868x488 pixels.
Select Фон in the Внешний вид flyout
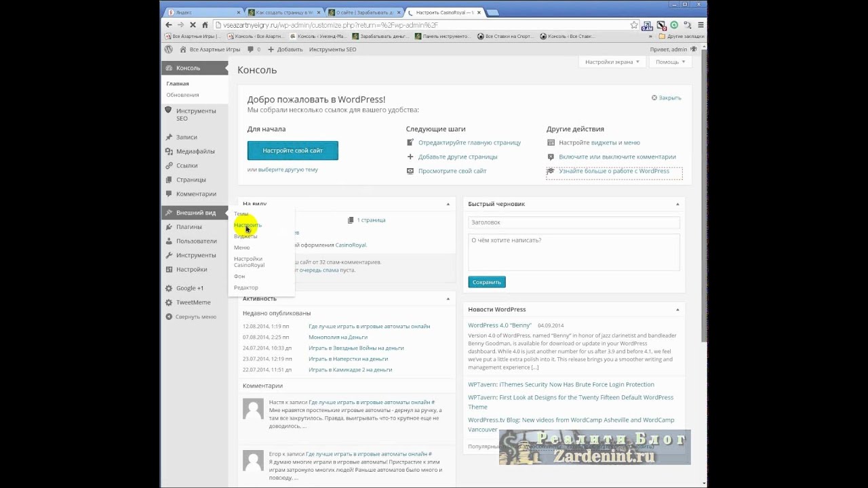tap(239, 277)
